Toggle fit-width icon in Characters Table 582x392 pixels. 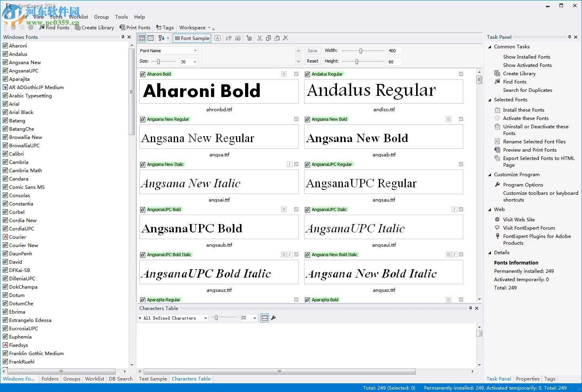264,318
